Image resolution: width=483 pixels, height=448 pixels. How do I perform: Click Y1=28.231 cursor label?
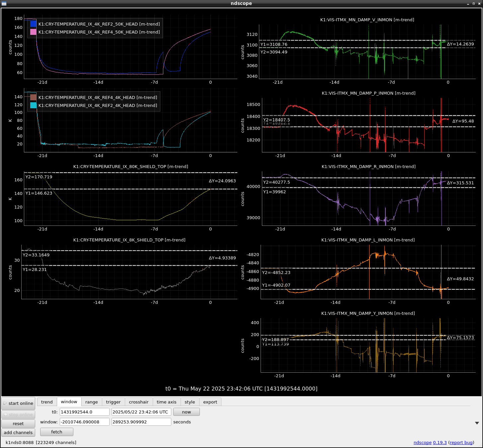[35, 269]
